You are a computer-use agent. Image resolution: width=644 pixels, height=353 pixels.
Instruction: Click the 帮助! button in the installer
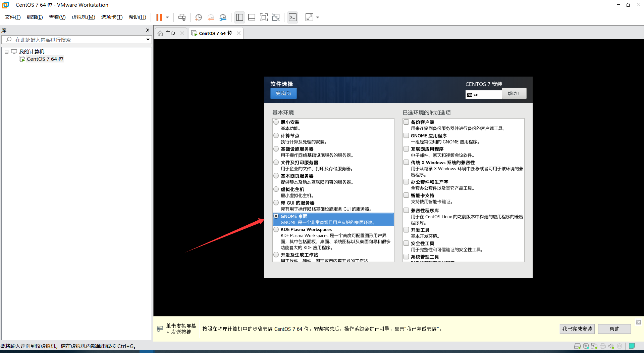tap(514, 93)
